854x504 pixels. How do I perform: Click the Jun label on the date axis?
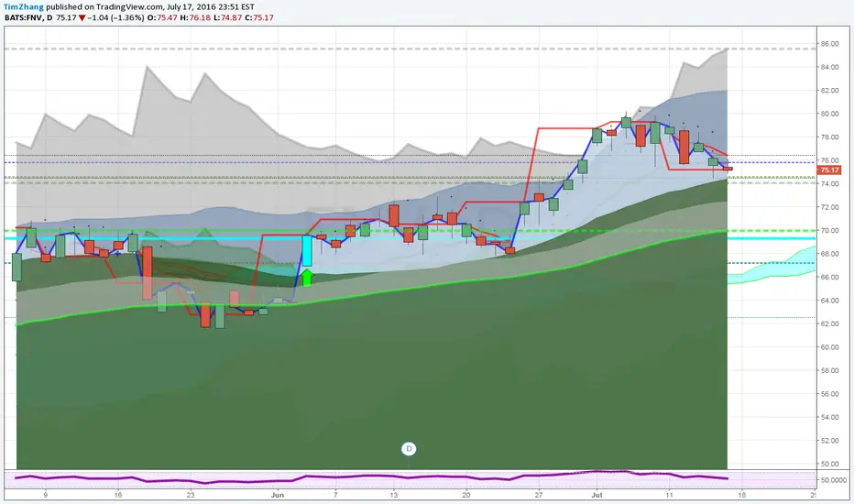(x=278, y=495)
